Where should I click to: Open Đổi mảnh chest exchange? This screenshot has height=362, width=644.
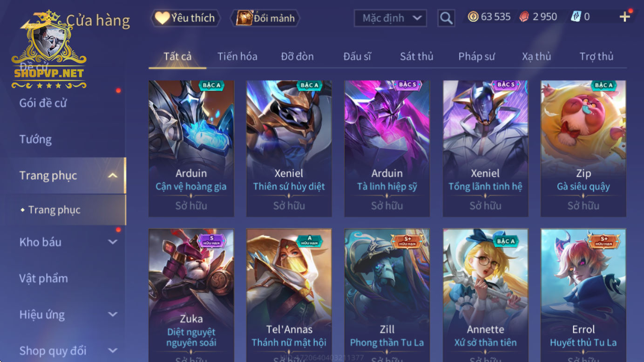(x=265, y=18)
